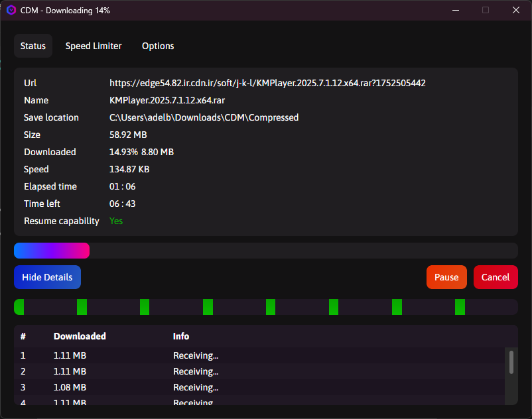Click the save location path

coord(204,117)
